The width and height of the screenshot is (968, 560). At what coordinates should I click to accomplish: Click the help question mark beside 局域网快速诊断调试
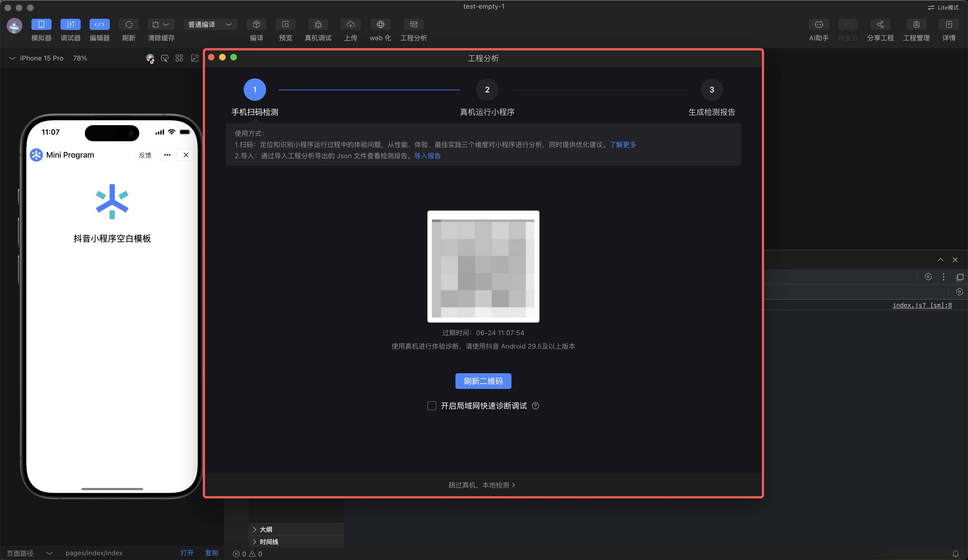[x=536, y=406]
